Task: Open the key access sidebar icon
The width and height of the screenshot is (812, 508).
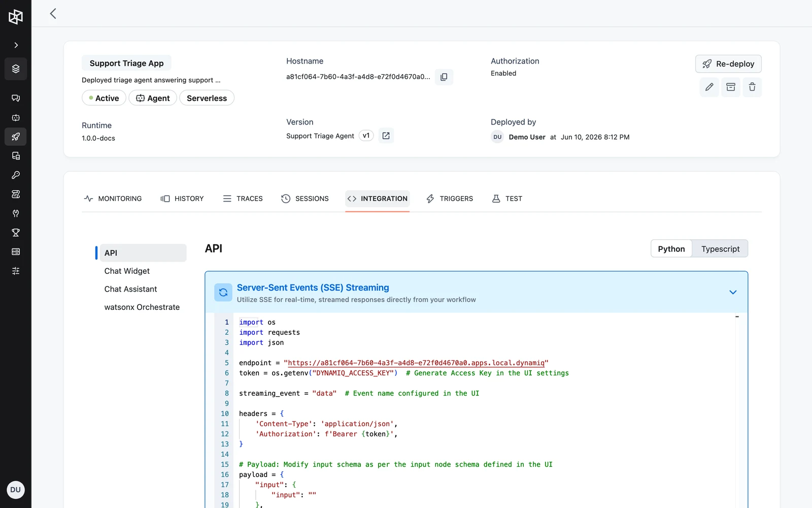Action: [16, 175]
